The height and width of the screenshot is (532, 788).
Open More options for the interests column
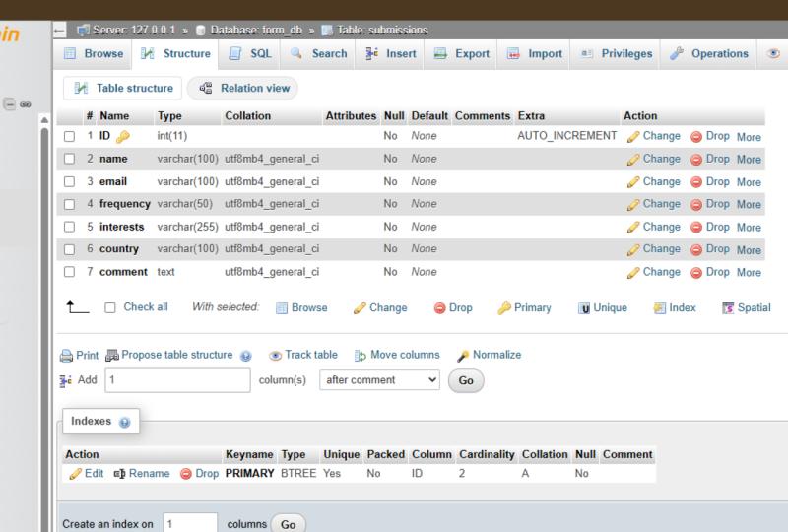749,228
